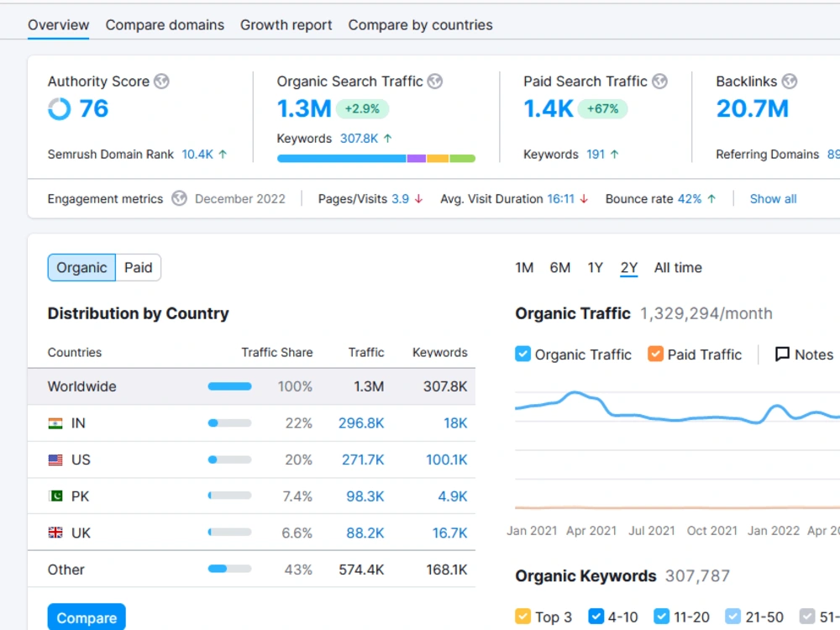Select the organic Keywords 307.8K up arrow
840x630 pixels.
(x=388, y=139)
